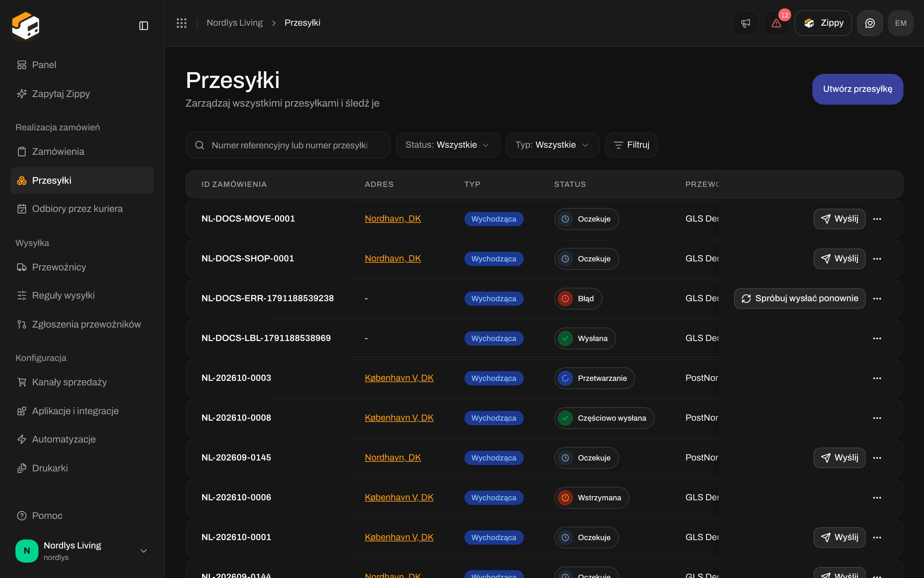Image resolution: width=924 pixels, height=578 pixels.
Task: Click Wyślij for NL-202610-0001
Action: click(839, 537)
